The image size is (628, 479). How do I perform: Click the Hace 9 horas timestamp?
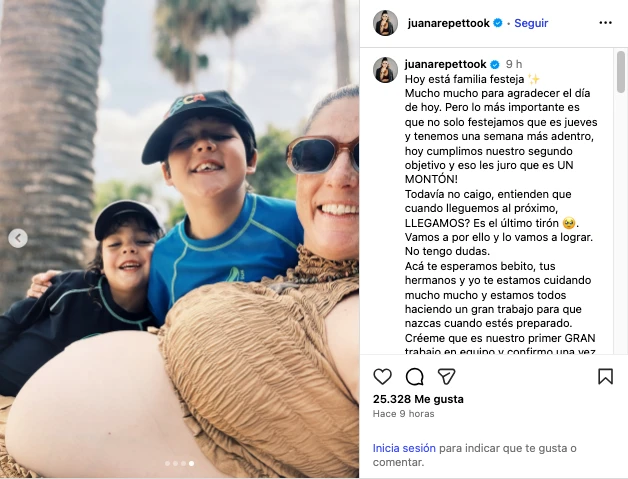[x=403, y=414]
